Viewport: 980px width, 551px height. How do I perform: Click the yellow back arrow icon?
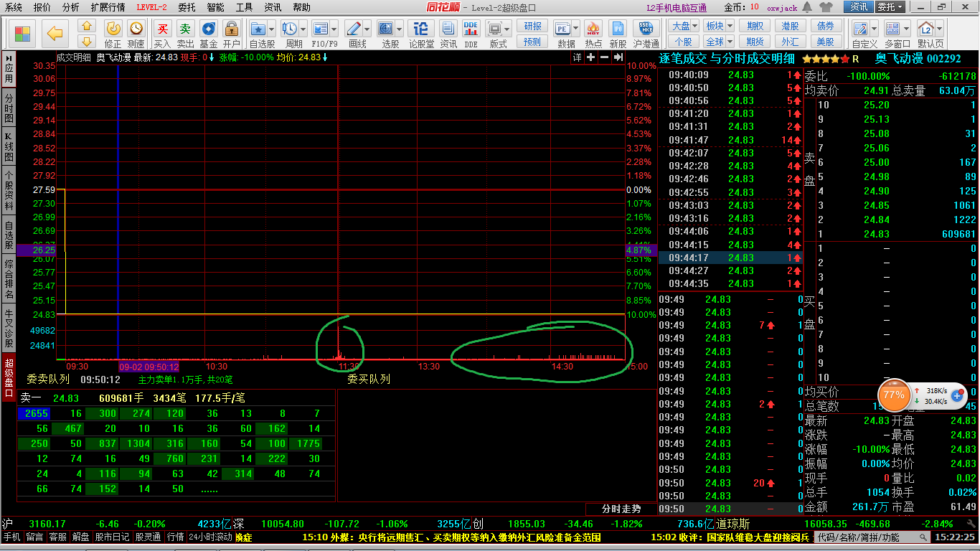(55, 33)
